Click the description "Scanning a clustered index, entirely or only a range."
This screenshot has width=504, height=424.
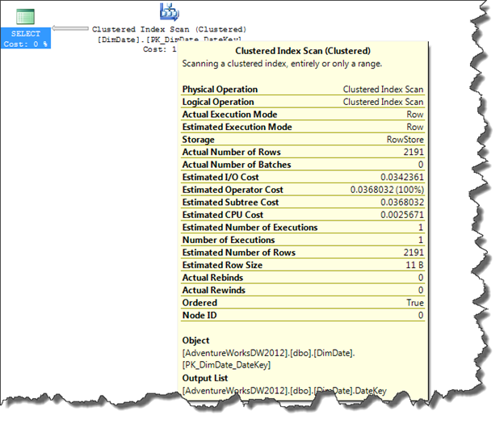coord(282,64)
